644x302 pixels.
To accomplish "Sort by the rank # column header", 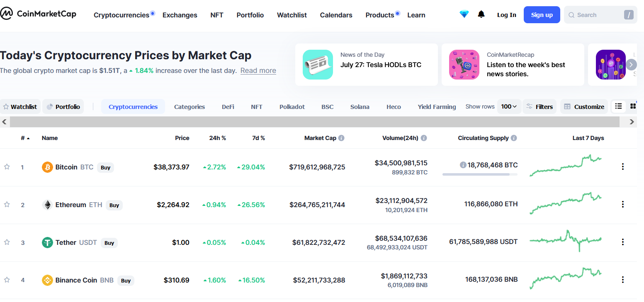I will [x=25, y=138].
